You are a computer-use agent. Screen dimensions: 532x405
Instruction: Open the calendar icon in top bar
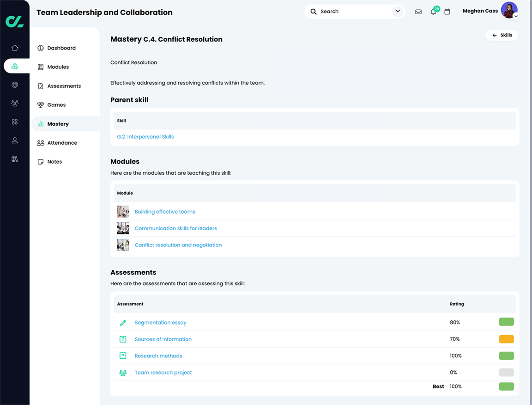click(x=447, y=12)
